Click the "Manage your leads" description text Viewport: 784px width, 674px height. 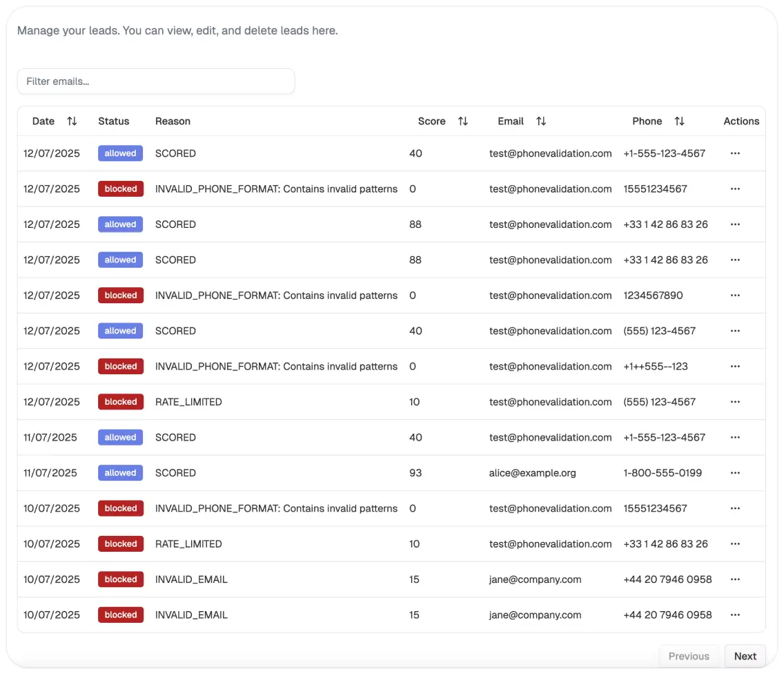tap(177, 30)
